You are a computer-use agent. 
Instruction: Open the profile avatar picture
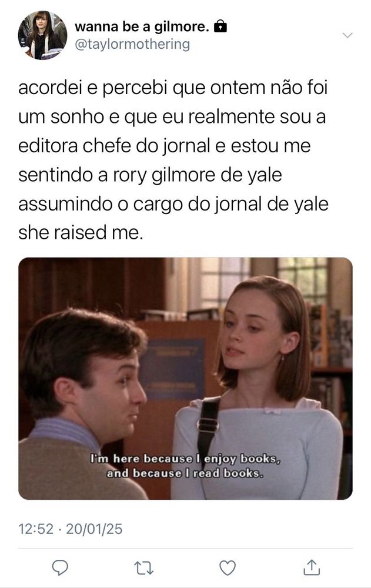[42, 35]
